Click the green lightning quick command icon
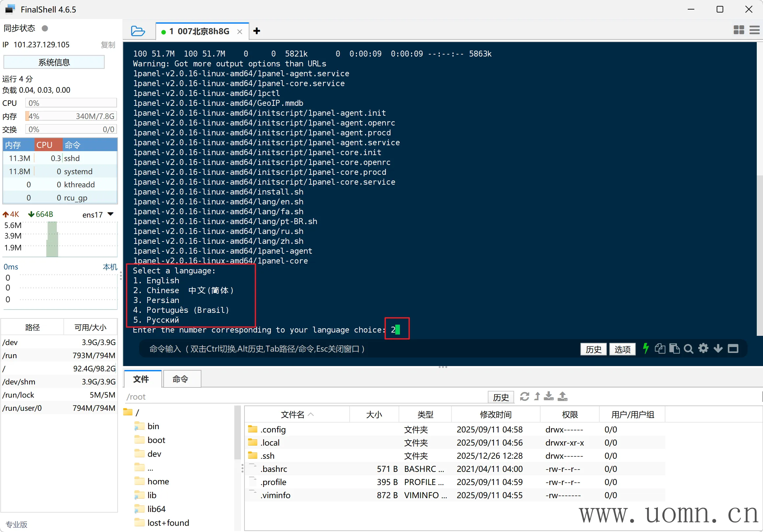Screen dimensions: 763x532 (646, 349)
